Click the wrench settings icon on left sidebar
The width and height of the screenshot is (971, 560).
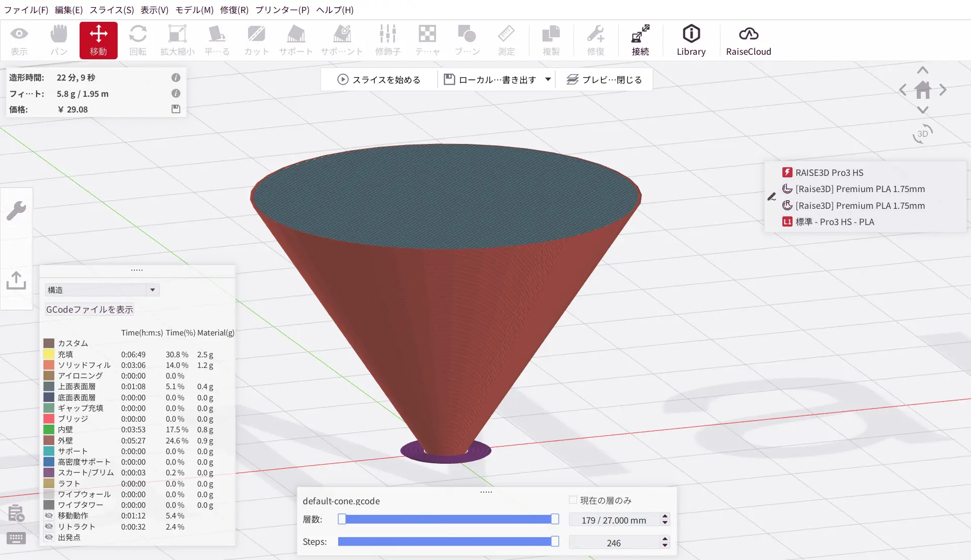pyautogui.click(x=16, y=211)
